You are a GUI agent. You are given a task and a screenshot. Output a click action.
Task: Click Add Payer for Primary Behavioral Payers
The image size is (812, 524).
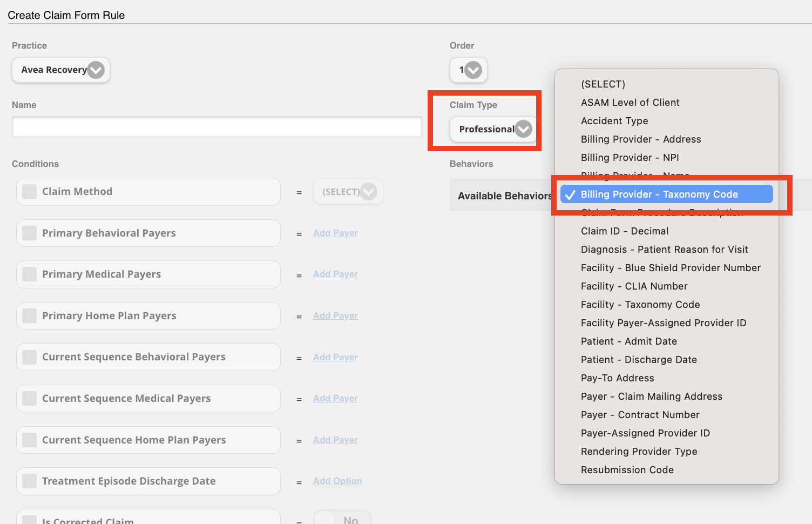[x=335, y=233]
